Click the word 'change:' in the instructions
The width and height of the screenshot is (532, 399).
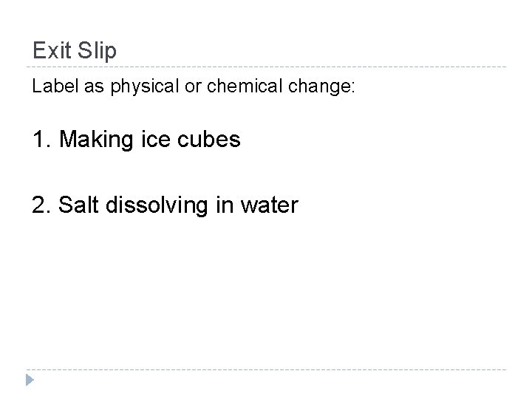coord(321,86)
